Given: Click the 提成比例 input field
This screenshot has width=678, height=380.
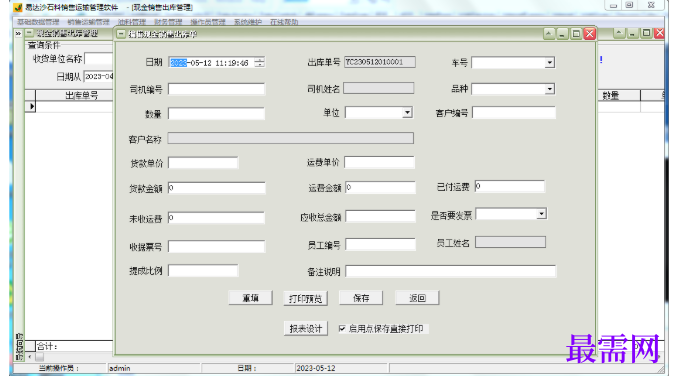Looking at the screenshot, I should [x=203, y=271].
